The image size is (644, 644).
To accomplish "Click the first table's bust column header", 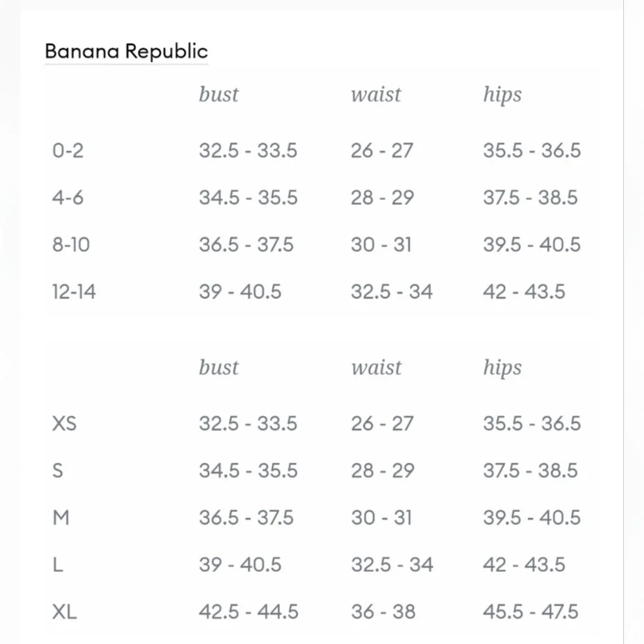I will [218, 95].
